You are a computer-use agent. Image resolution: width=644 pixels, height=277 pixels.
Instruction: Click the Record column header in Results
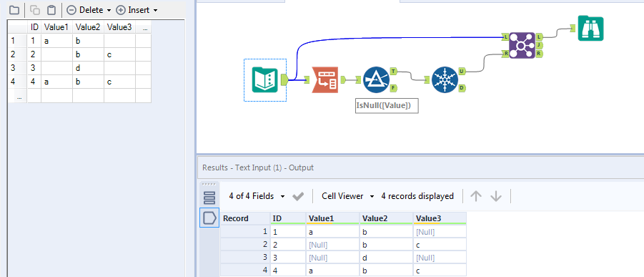coord(245,218)
